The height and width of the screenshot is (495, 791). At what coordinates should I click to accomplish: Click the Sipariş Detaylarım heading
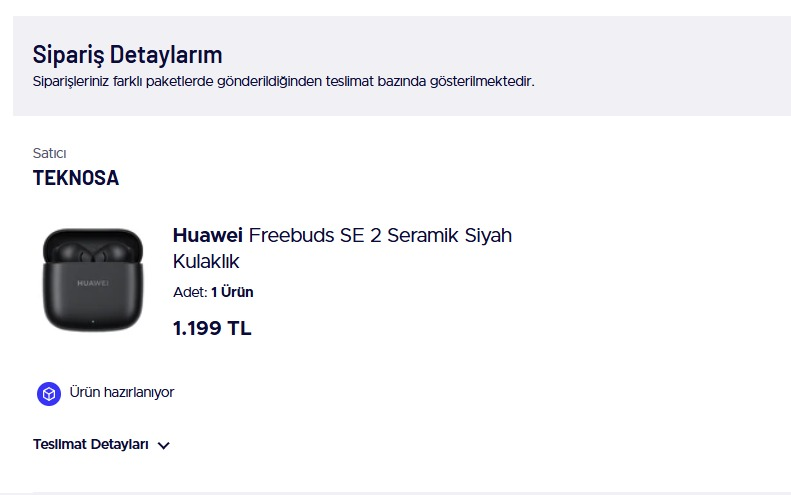(128, 54)
